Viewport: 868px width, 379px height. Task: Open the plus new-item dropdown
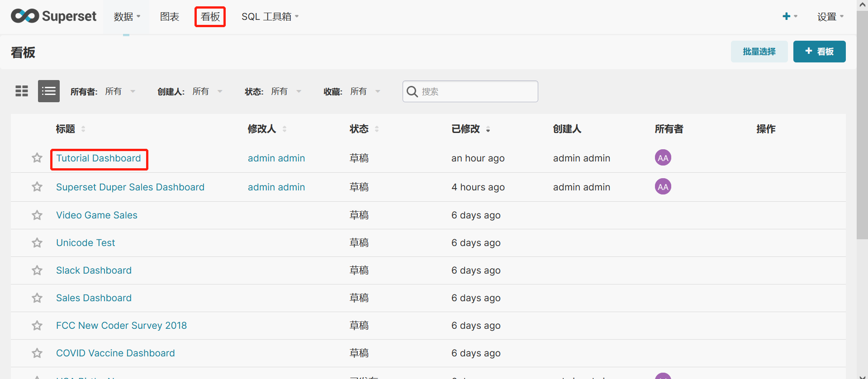click(790, 16)
